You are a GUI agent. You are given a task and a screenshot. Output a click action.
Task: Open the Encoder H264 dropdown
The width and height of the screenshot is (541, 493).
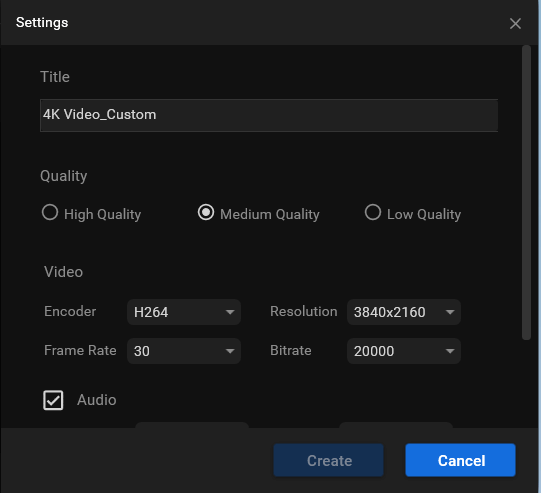pos(184,312)
